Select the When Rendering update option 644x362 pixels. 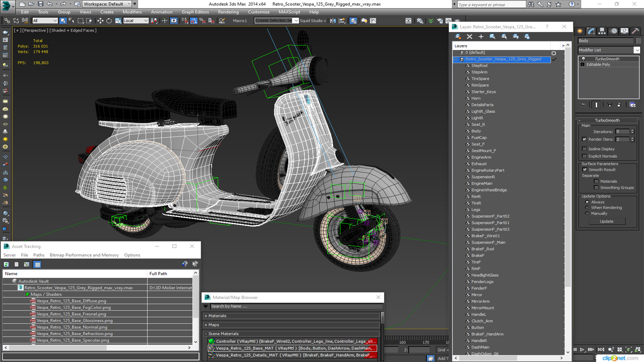pos(587,208)
